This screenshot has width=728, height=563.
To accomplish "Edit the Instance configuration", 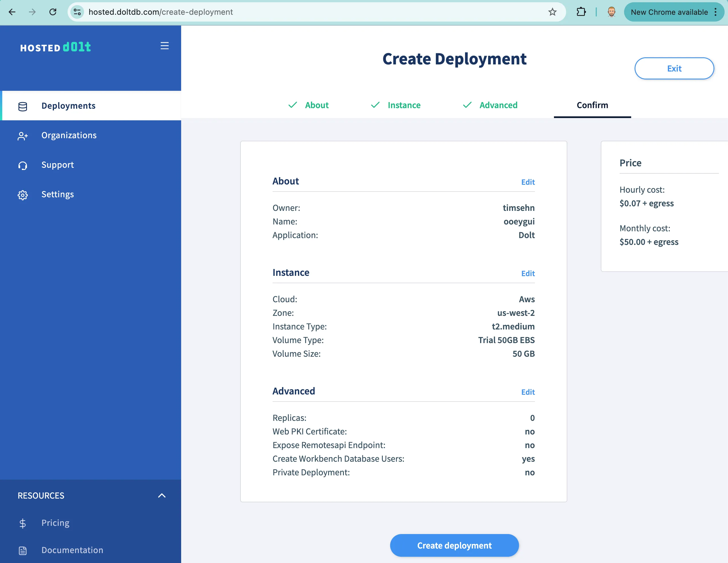I will pos(528,273).
